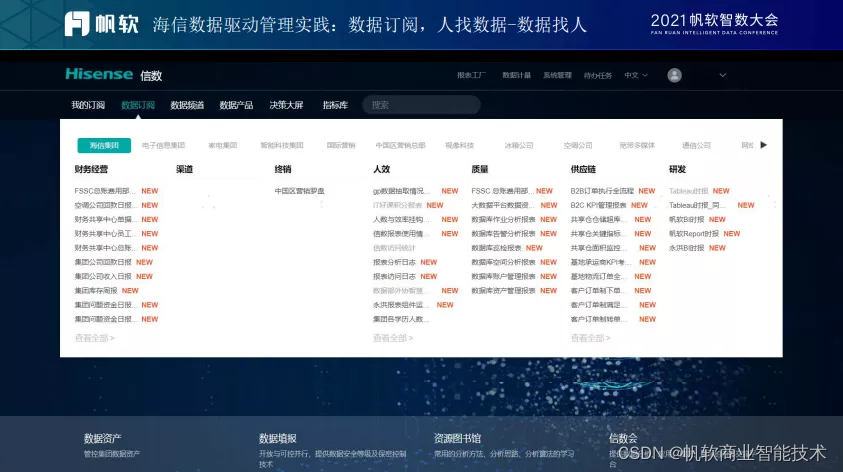
Task: Open the 集团公司回款日报 report
Action: [103, 262]
